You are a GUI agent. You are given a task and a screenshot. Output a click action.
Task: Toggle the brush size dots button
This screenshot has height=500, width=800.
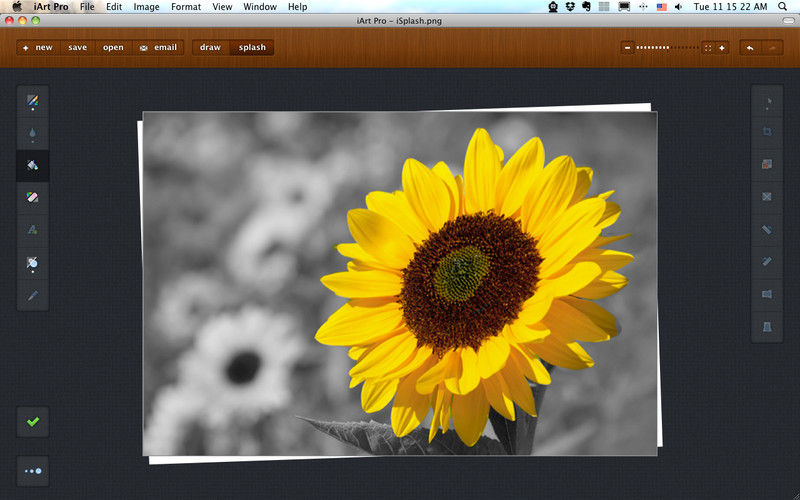(x=33, y=470)
